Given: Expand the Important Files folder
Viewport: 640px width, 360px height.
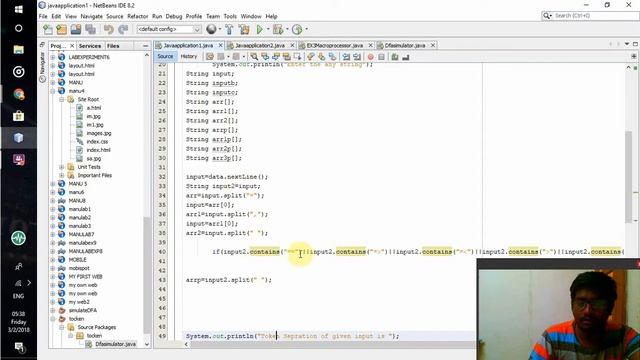Looking at the screenshot, I should pos(62,176).
